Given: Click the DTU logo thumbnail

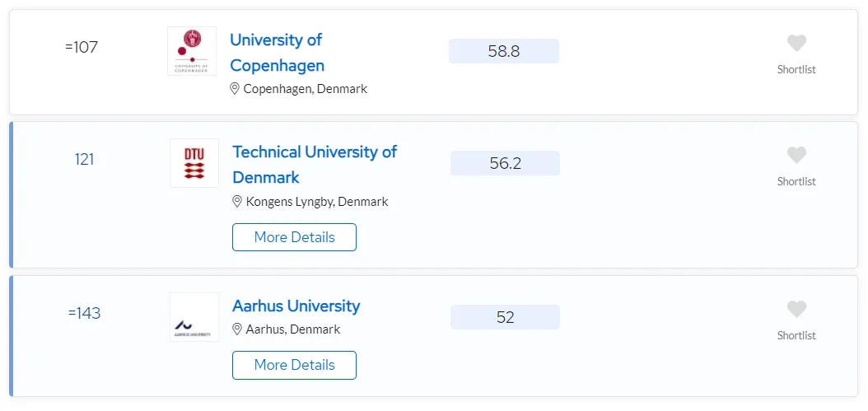Looking at the screenshot, I should (194, 163).
